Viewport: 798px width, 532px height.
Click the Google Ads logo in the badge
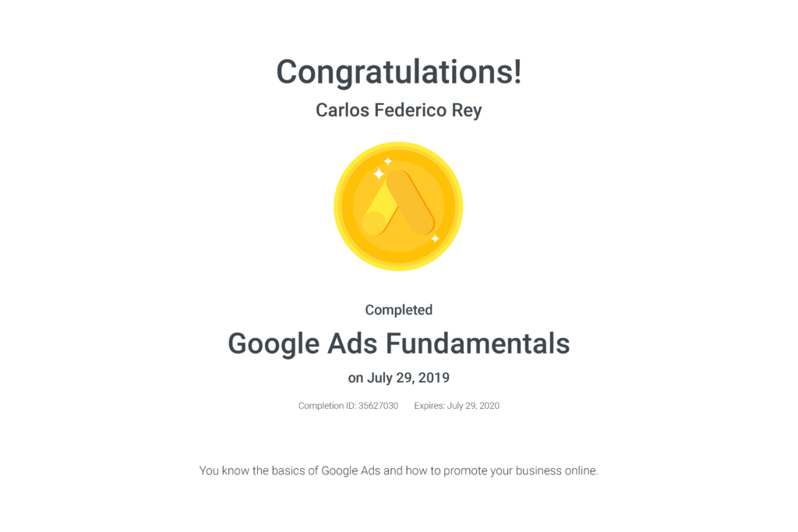[x=399, y=204]
